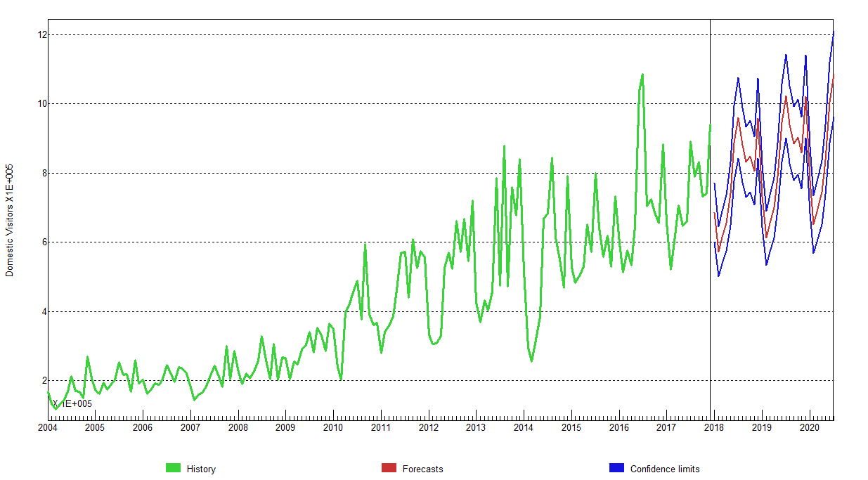
Task: Click the 10 tick label on Y-axis
Action: pos(41,104)
